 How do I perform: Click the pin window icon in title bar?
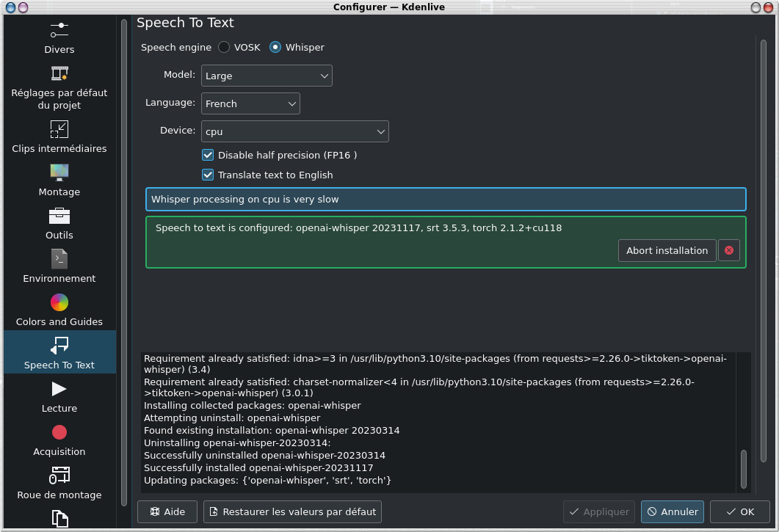[23, 7]
